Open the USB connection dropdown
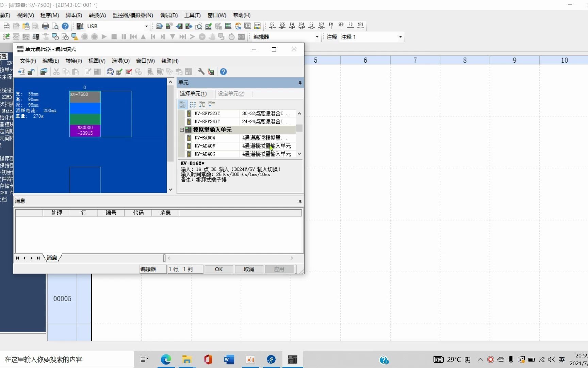588x368 pixels. point(147,26)
